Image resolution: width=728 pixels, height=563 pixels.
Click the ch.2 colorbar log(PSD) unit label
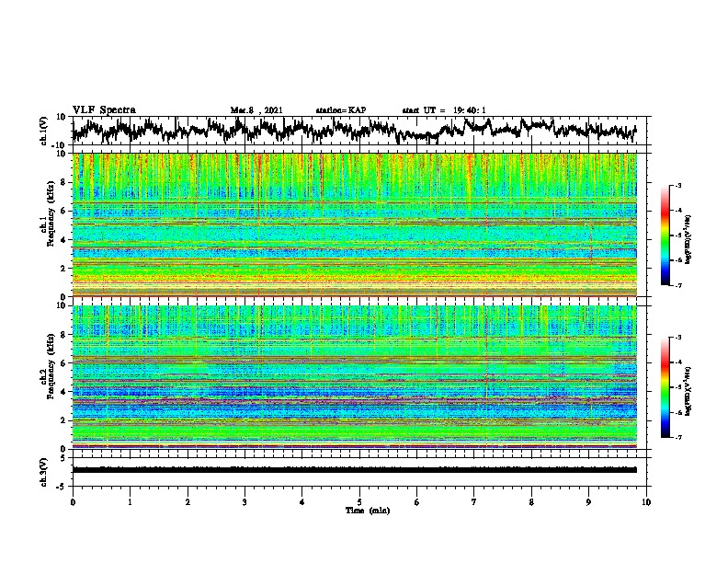point(688,391)
